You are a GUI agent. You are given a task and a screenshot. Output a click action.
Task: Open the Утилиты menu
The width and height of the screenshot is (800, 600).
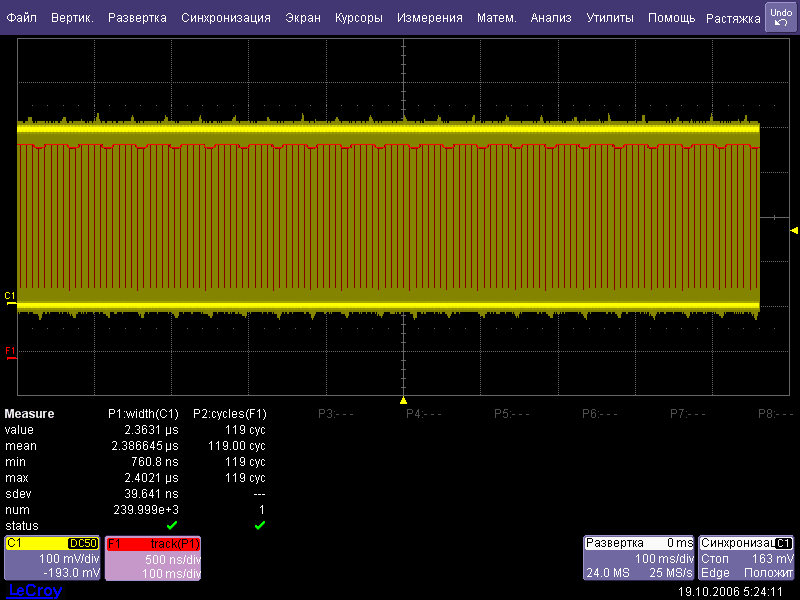click(609, 18)
